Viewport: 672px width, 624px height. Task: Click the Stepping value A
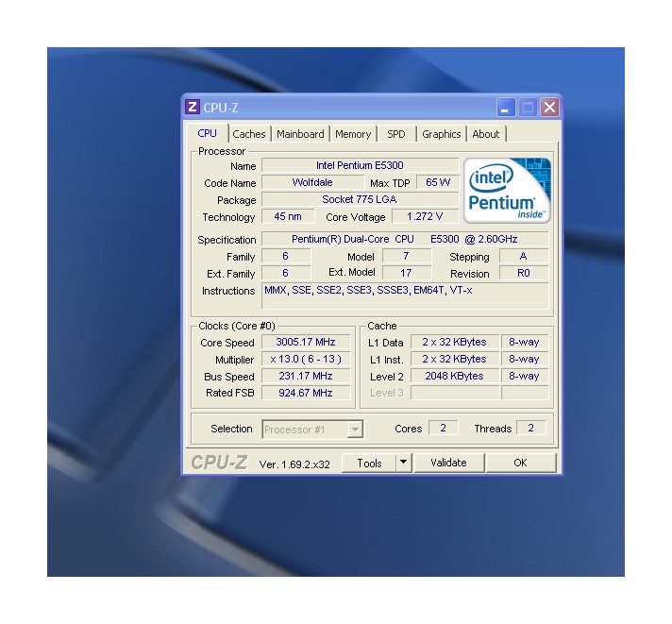point(524,256)
